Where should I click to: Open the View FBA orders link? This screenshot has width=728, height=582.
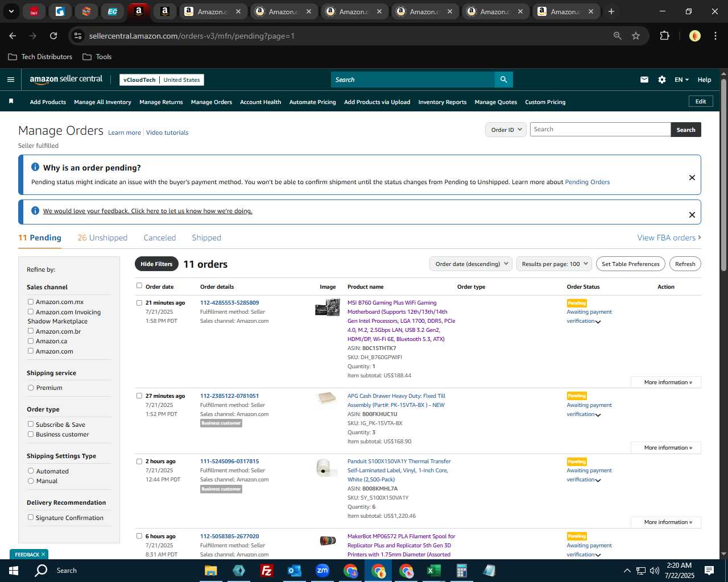coord(669,238)
